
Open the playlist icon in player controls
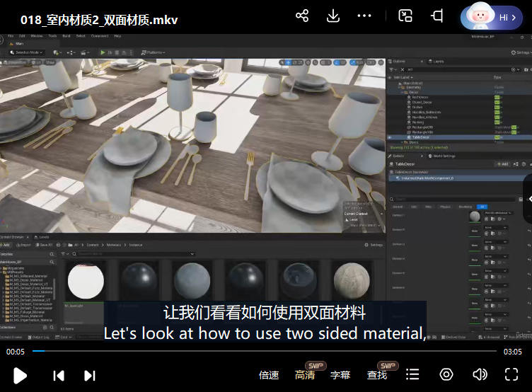click(413, 374)
